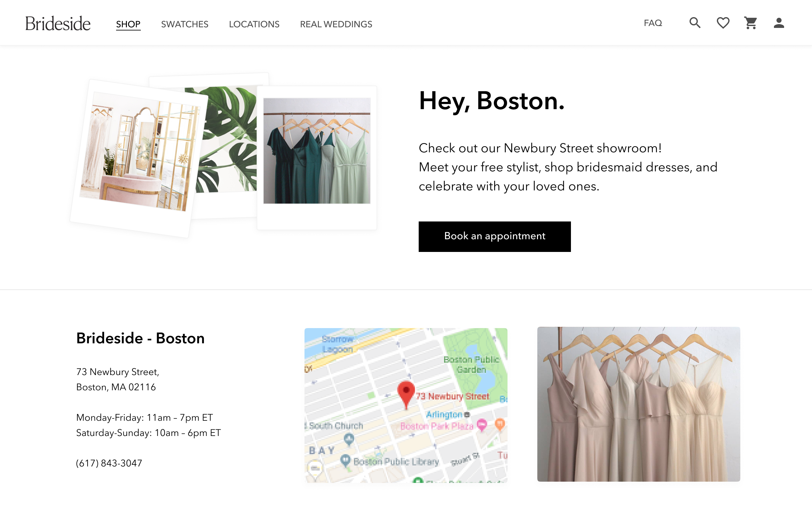Click the Book an appointment button
The image size is (812, 521).
[494, 236]
